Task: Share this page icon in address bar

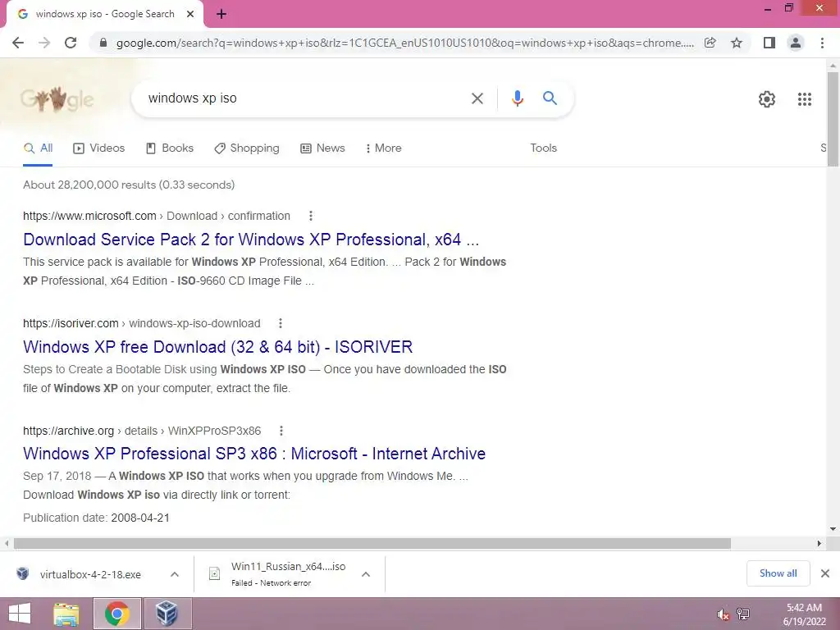Action: 710,43
